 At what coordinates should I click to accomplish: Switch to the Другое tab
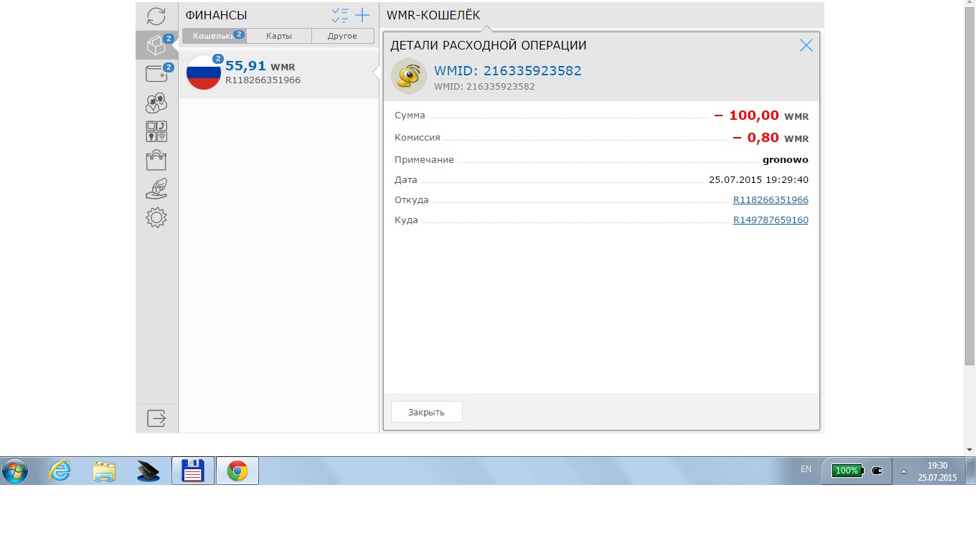pos(342,36)
